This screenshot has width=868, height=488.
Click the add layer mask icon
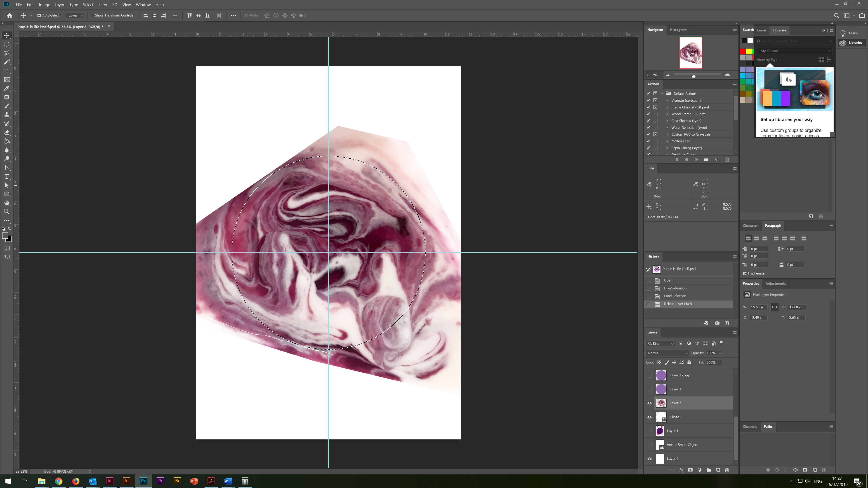(690, 470)
